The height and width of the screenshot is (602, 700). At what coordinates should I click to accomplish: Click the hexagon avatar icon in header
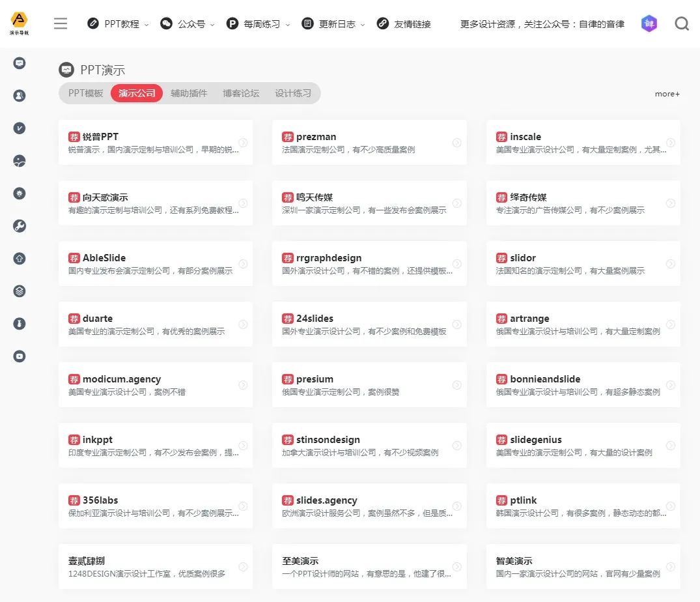[649, 23]
